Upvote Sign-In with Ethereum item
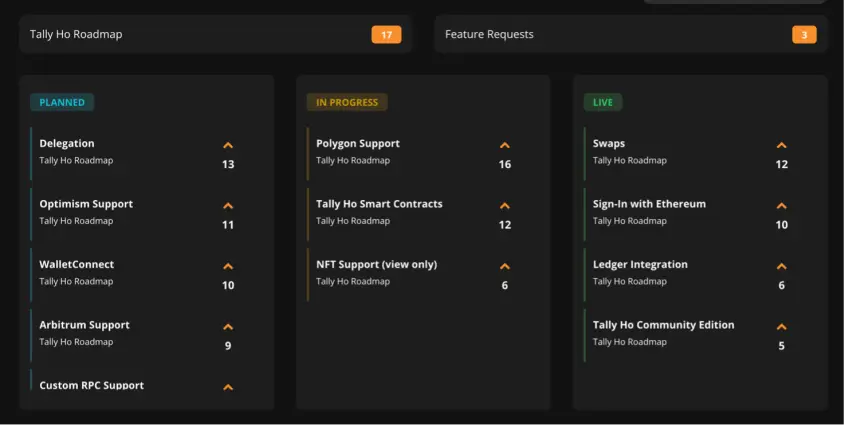This screenshot has width=845, height=427. [781, 205]
